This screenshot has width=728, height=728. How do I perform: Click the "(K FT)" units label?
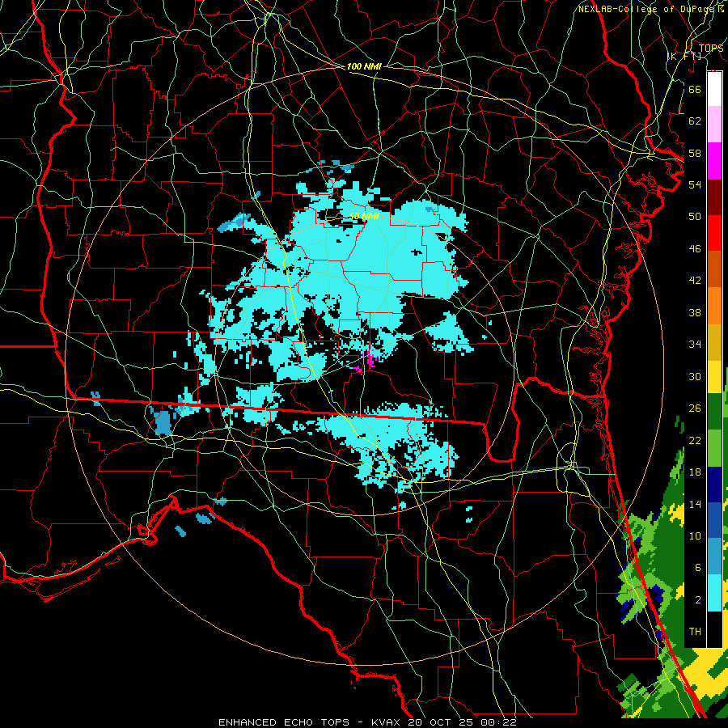[684, 56]
